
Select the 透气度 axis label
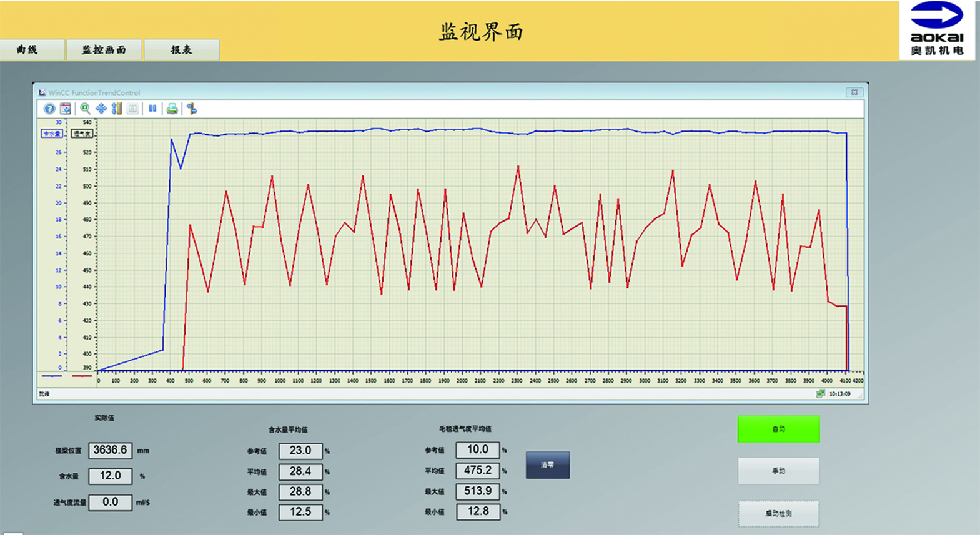point(82,134)
